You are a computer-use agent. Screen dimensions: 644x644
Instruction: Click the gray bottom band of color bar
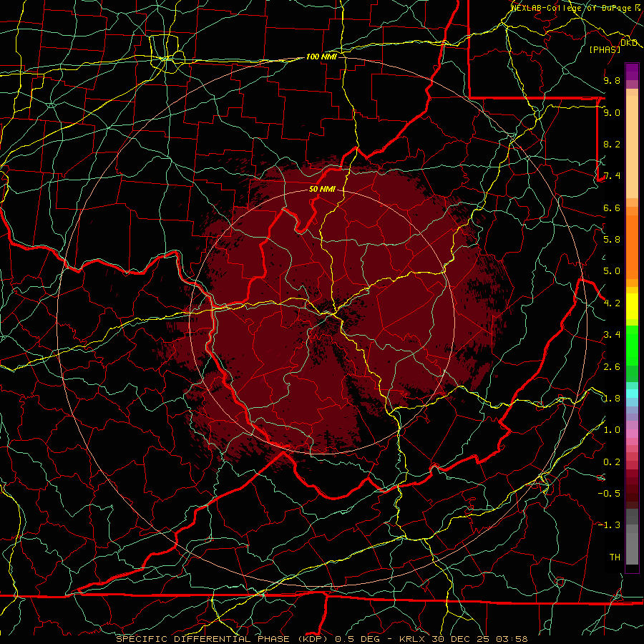(632, 548)
